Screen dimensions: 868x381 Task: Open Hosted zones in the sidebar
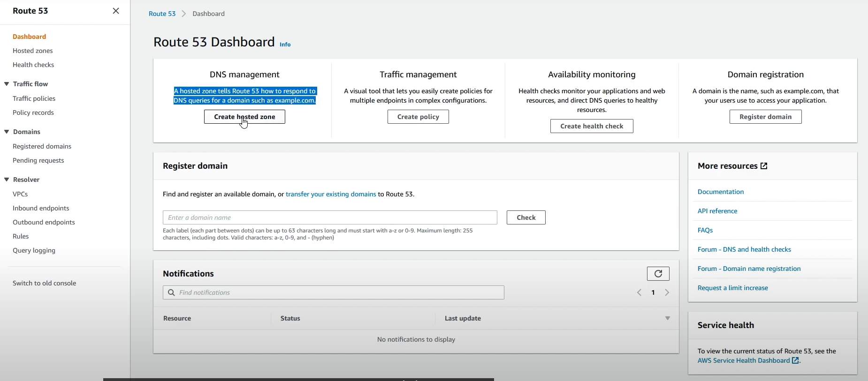[x=33, y=51]
